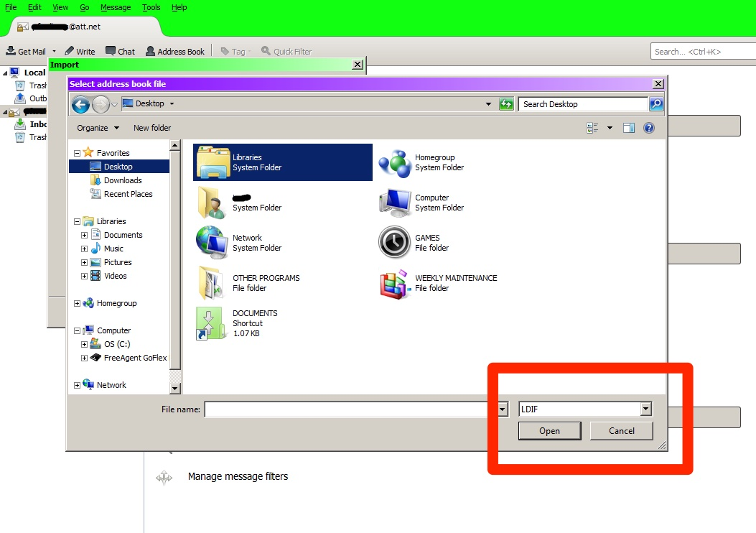The height and width of the screenshot is (533, 756).
Task: Open the Tools menu
Action: [151, 7]
